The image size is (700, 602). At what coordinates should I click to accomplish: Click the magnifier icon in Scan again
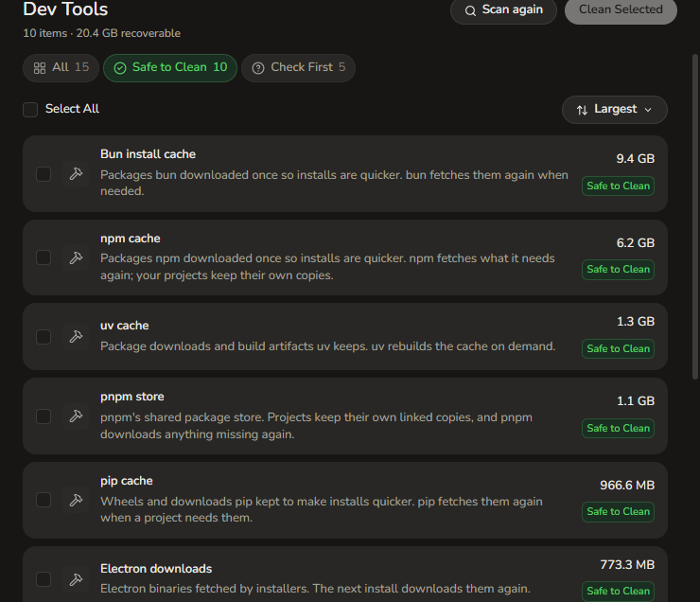[x=470, y=10]
